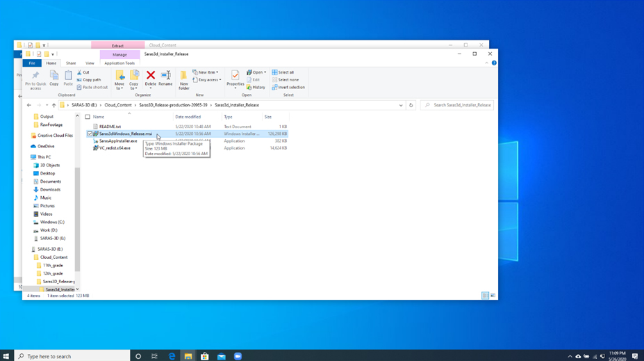This screenshot has height=361, width=644.
Task: Open the Easy access dropdown
Action: click(x=207, y=80)
